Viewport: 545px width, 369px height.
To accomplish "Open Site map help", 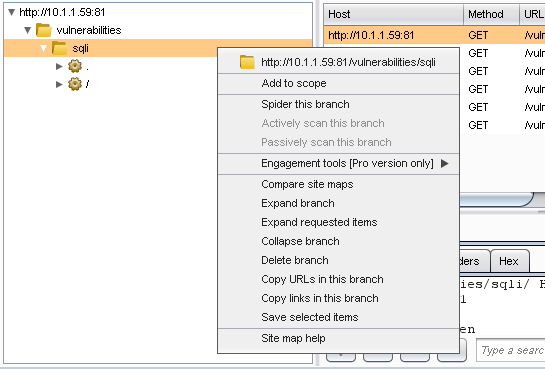I will pyautogui.click(x=338, y=338).
